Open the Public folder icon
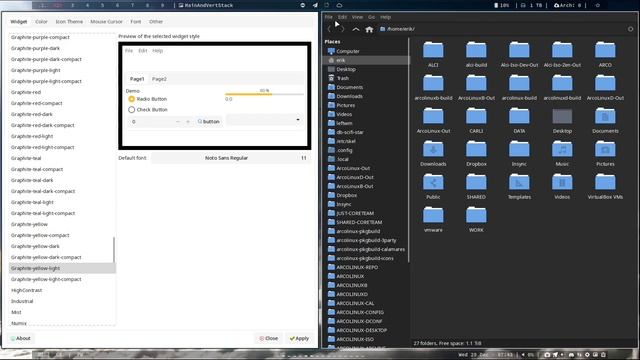The width and height of the screenshot is (640, 360). tap(433, 182)
